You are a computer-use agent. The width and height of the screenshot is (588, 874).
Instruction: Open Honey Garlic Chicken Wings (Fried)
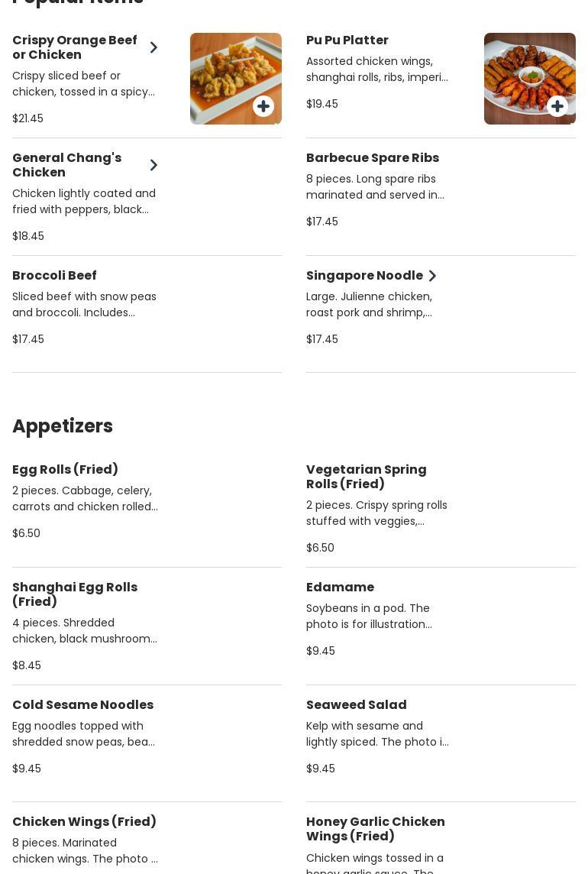pyautogui.click(x=376, y=829)
